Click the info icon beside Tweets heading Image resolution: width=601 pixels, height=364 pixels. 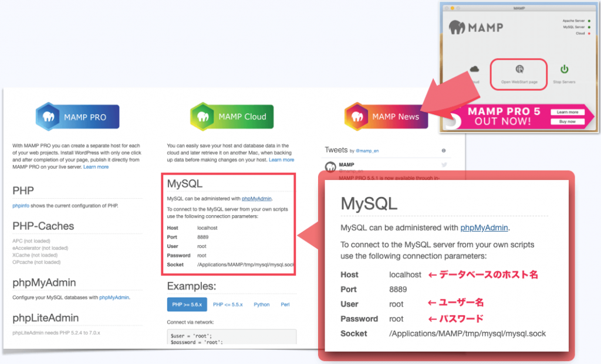click(x=444, y=151)
